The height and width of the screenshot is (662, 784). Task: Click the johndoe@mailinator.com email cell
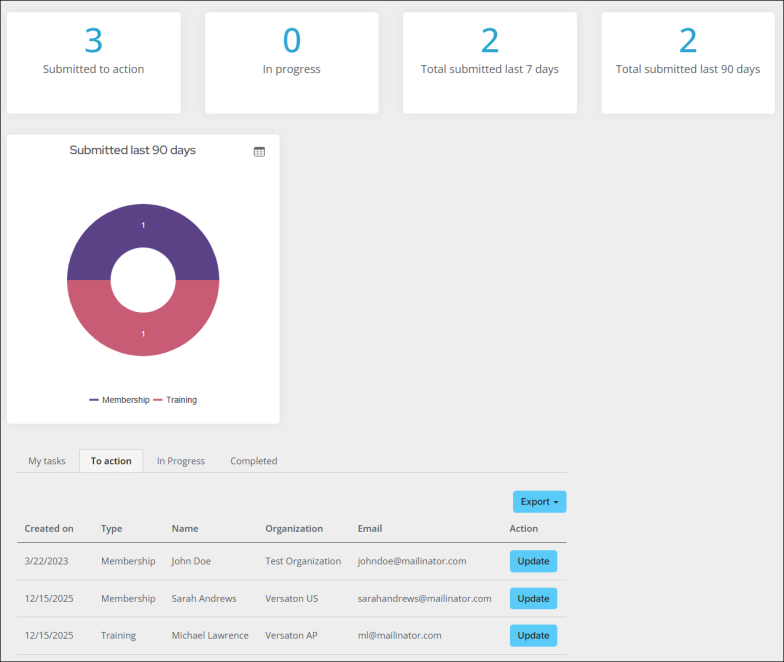412,561
